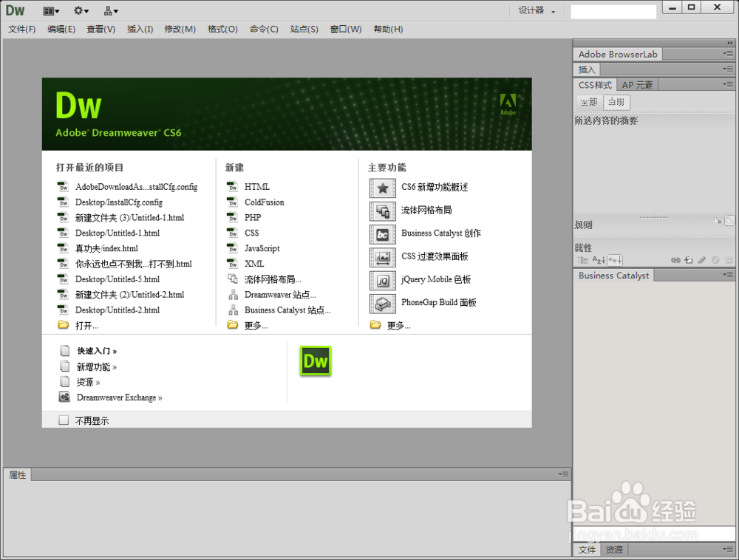
Task: Check the 不再显示 checkbox
Action: pyautogui.click(x=64, y=420)
